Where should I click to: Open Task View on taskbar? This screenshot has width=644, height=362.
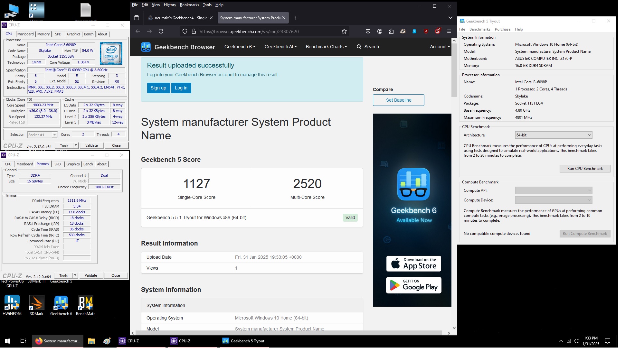[x=23, y=341]
